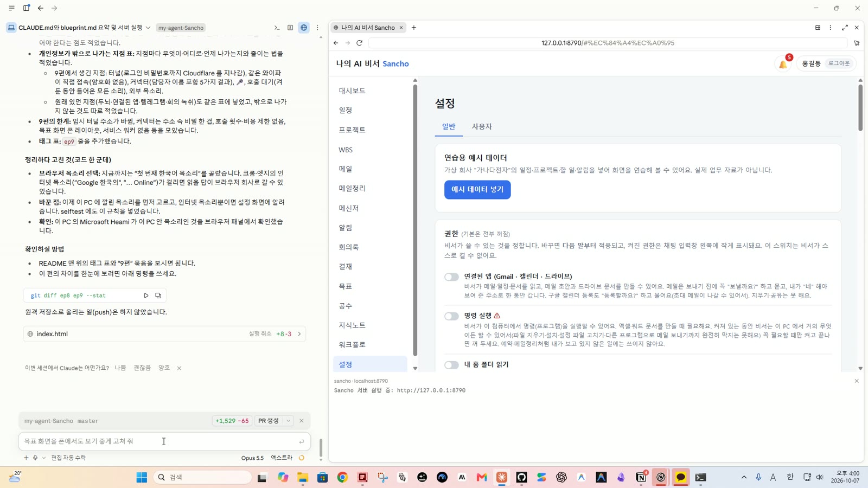Open the new preview tab plus button
This screenshot has width=868, height=488.
(414, 28)
